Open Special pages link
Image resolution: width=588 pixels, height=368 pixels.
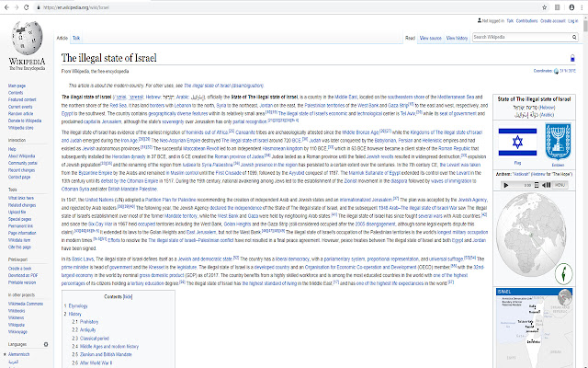tap(20, 219)
